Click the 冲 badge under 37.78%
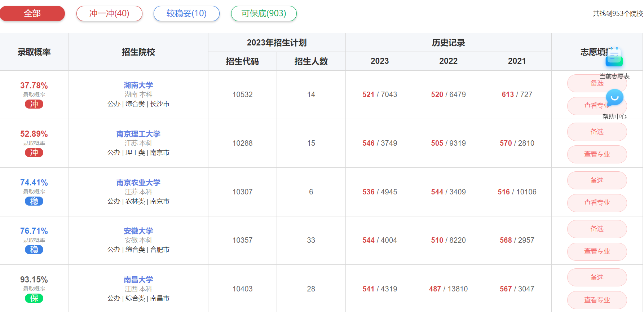Image resolution: width=644 pixels, height=312 pixels. point(34,104)
